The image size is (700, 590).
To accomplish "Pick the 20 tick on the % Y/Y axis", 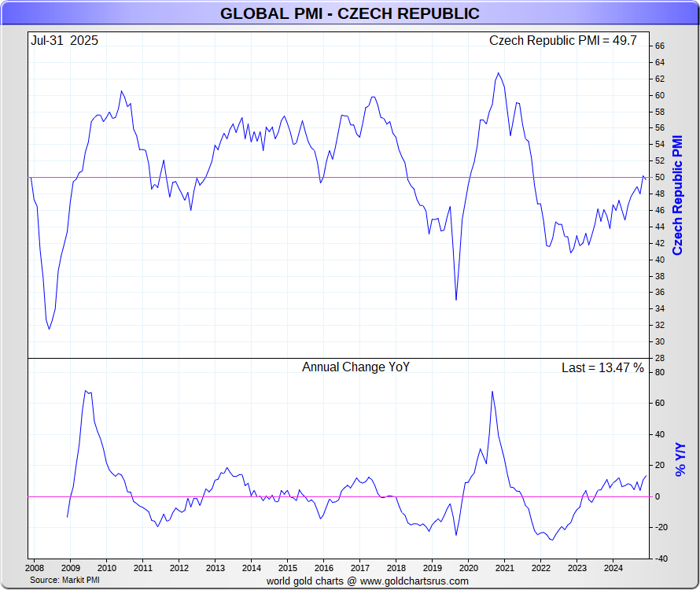I will 660,466.
